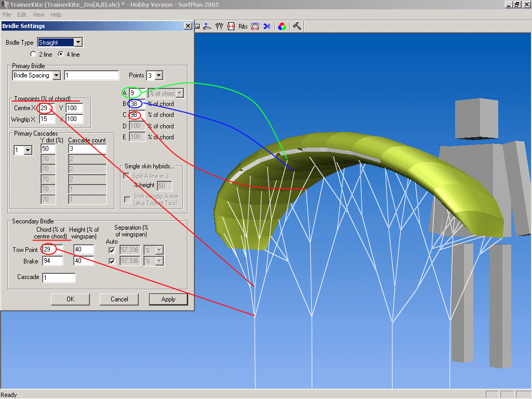Open the Edit menu

[22, 15]
